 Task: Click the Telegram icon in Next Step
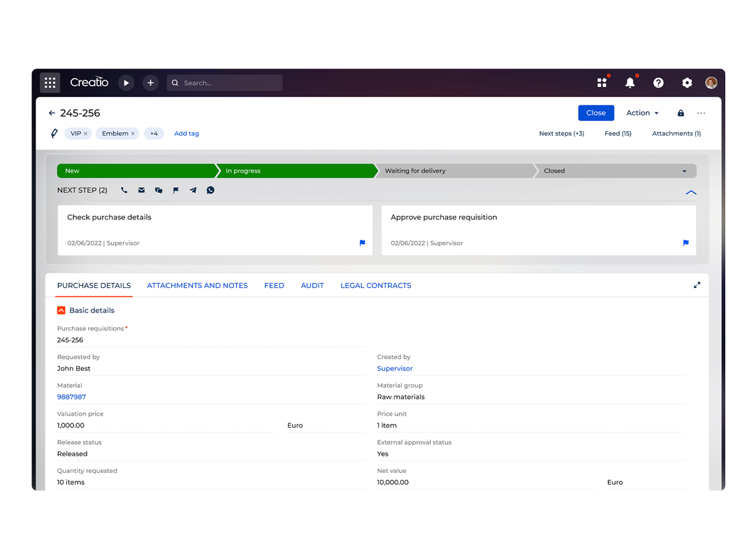[193, 190]
